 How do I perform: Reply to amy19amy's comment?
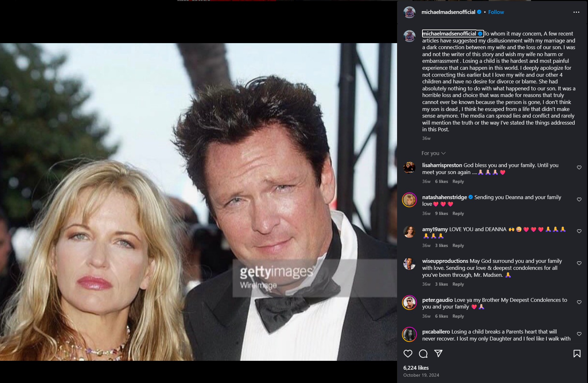[x=458, y=245]
